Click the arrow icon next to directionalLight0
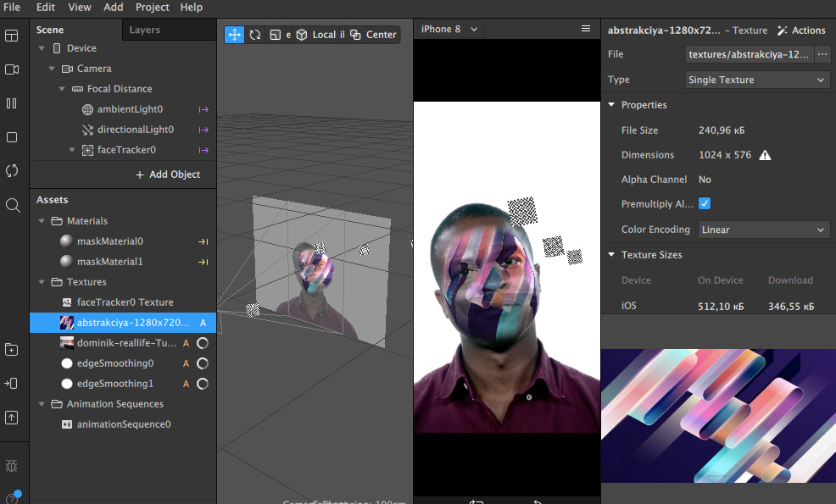Viewport: 836px width, 504px height. [203, 130]
